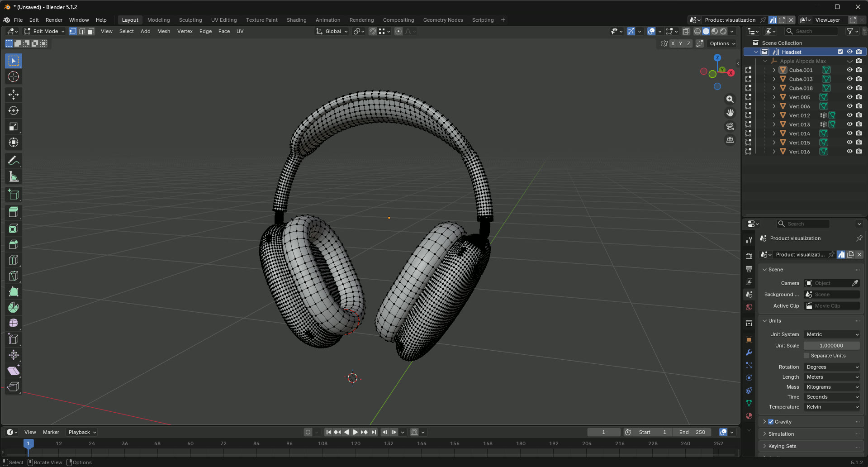868x467 pixels.
Task: Activate the Move tool
Action: click(x=14, y=95)
